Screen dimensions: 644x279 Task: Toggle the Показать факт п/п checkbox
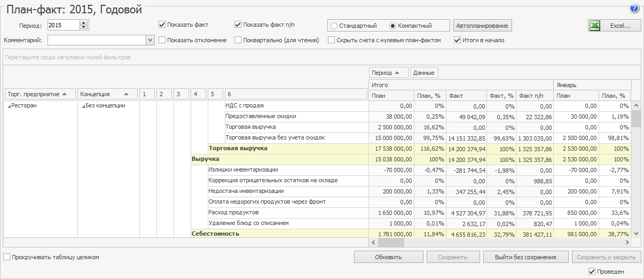coord(238,25)
